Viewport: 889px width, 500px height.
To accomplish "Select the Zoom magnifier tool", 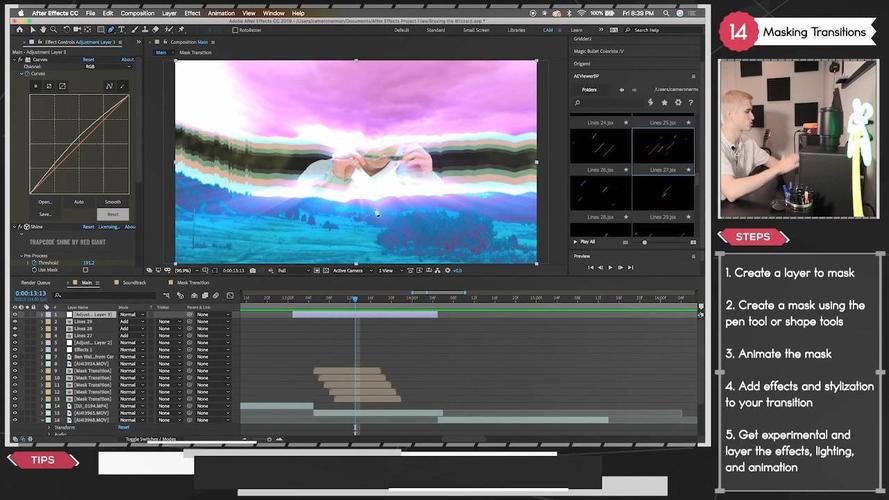I will [x=53, y=29].
